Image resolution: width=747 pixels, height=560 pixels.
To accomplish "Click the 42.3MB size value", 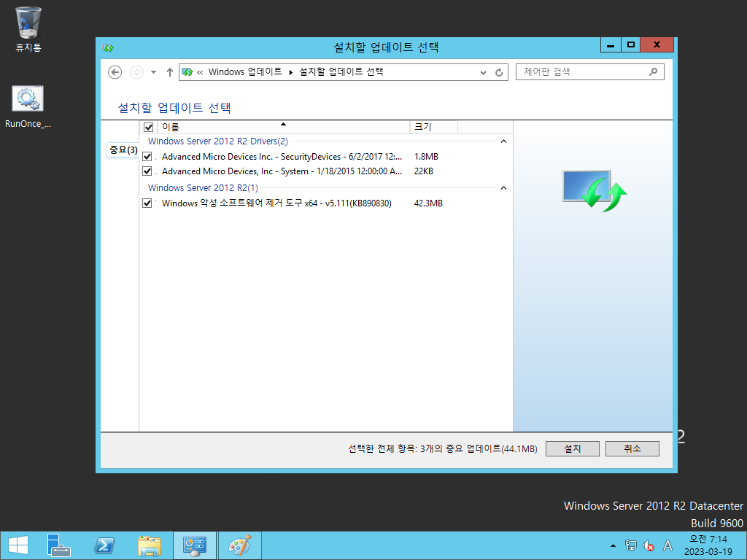I will pos(428,203).
